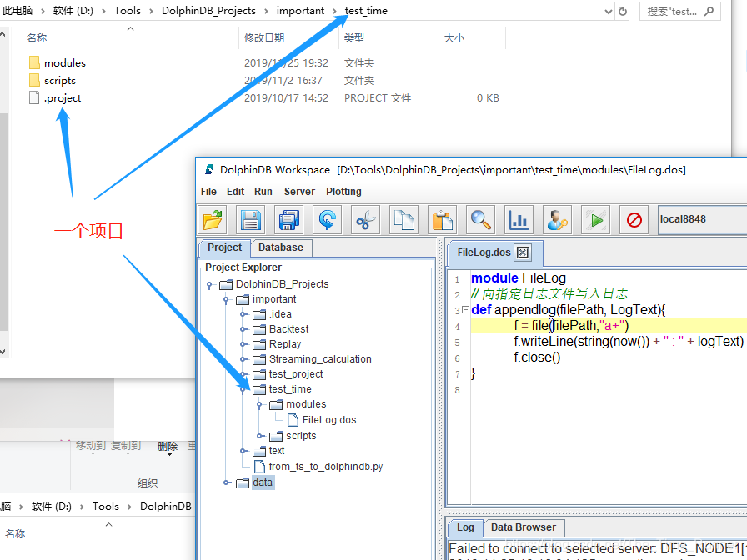Expand the scripts folder node in tree

click(x=259, y=436)
